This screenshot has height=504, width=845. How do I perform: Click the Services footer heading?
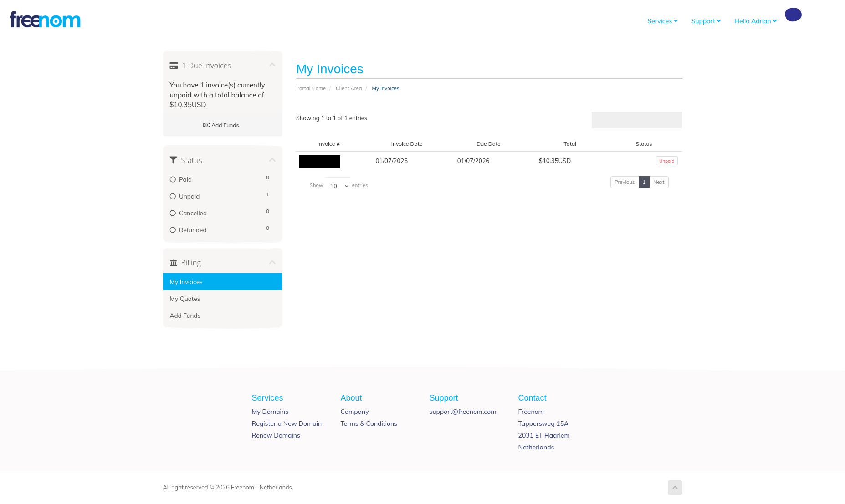267,398
